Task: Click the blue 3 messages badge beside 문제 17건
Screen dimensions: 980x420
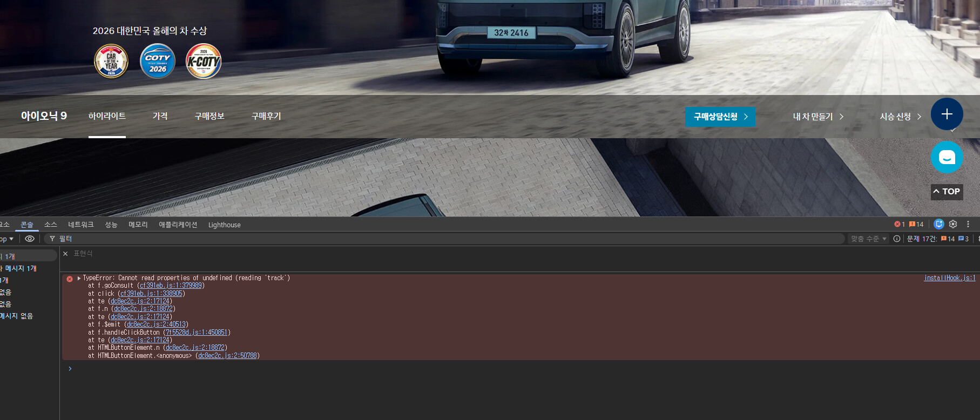Action: (x=963, y=239)
